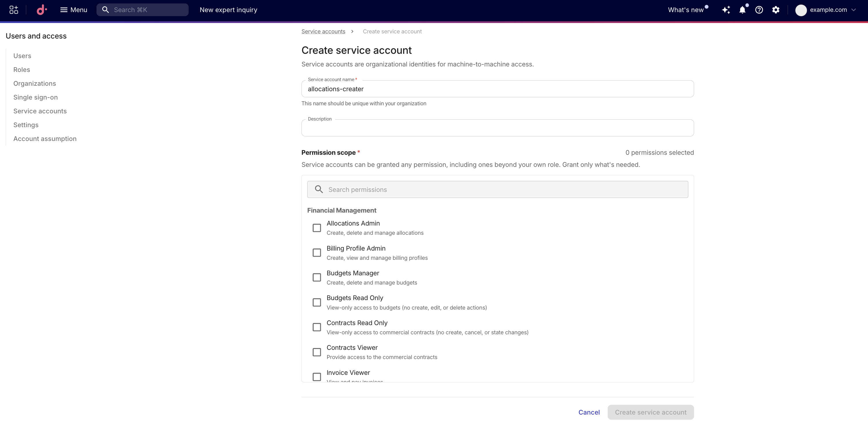
Task: Click 'Create service account' breadcrumb text
Action: coord(392,31)
